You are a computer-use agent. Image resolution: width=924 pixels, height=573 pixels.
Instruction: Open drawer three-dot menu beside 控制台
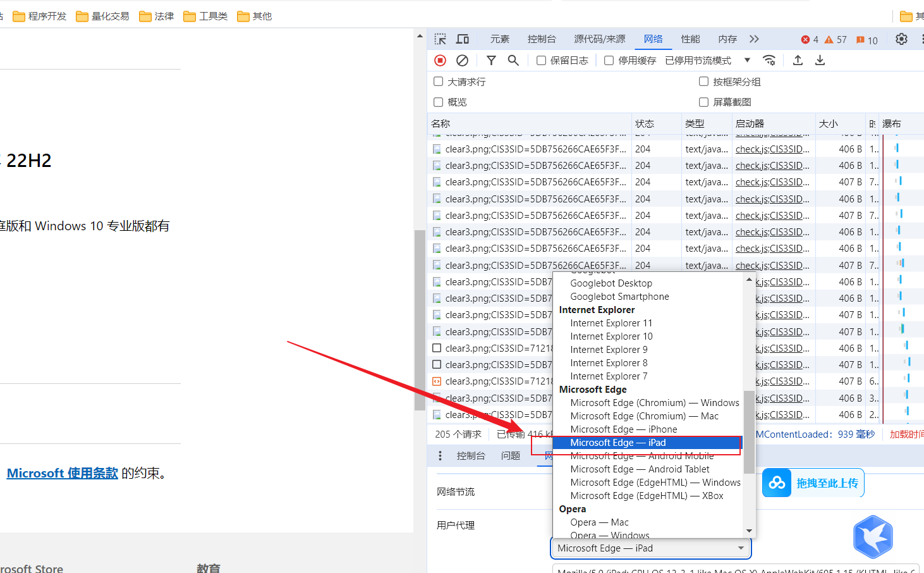click(x=441, y=455)
